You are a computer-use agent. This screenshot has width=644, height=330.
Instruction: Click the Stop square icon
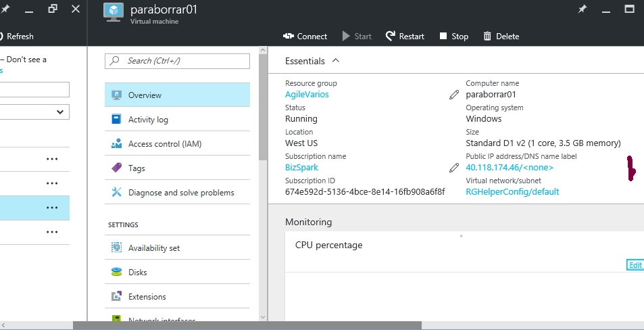(443, 36)
